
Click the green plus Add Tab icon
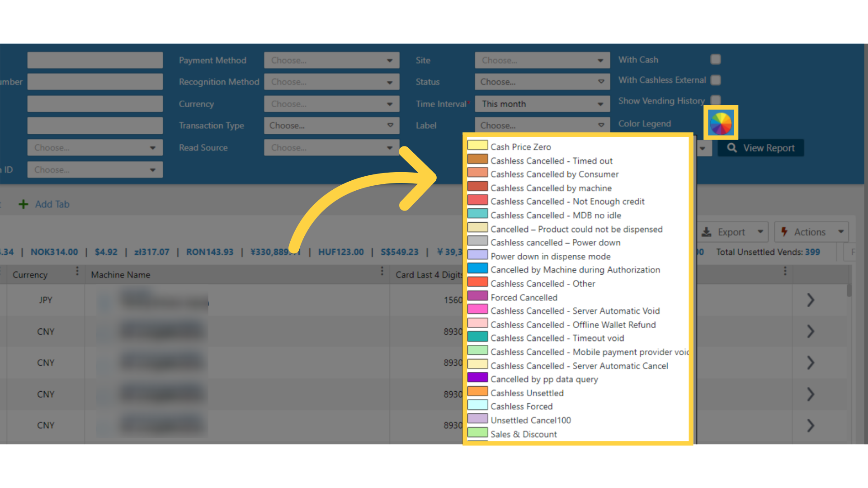point(24,204)
